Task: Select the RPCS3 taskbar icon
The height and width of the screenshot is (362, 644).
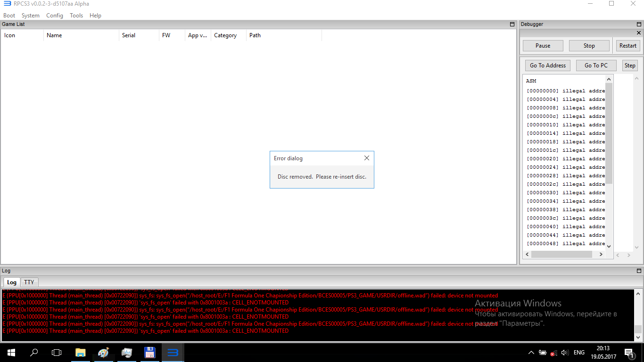Action: pyautogui.click(x=173, y=353)
